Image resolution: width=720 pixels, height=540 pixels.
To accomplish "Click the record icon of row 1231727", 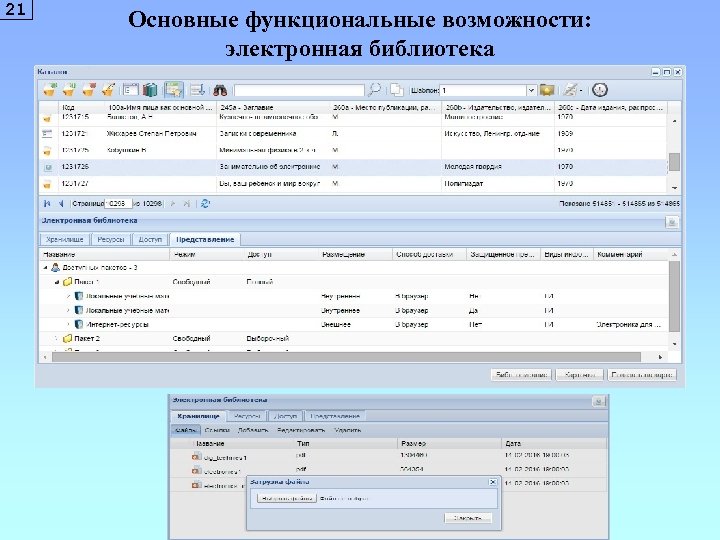I will click(47, 184).
